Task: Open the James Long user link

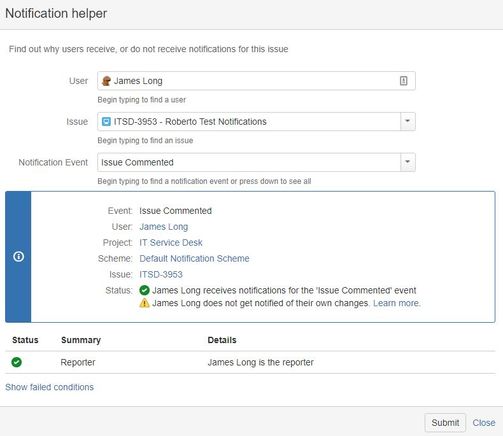Action: (164, 227)
